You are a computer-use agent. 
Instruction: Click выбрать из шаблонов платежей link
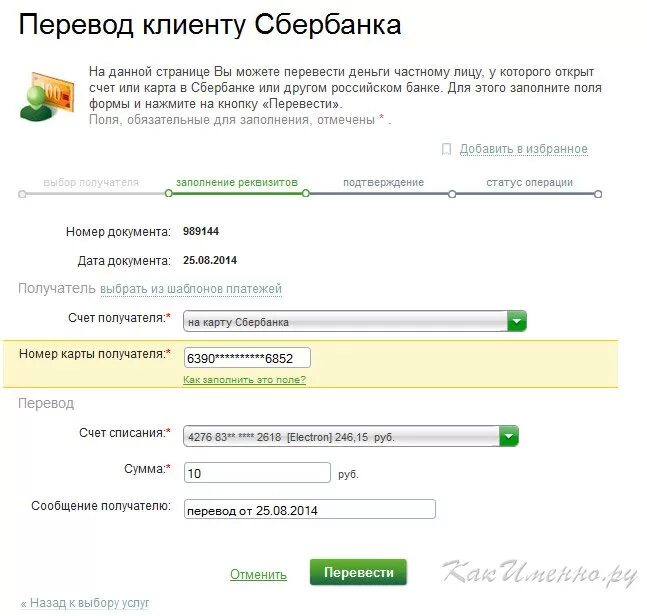pos(191,288)
